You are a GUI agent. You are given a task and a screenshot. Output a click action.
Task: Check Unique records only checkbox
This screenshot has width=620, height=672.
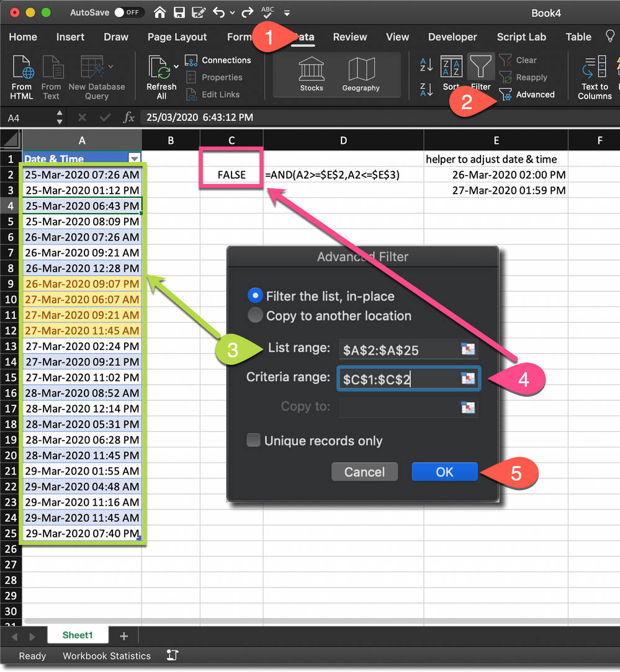(x=253, y=440)
